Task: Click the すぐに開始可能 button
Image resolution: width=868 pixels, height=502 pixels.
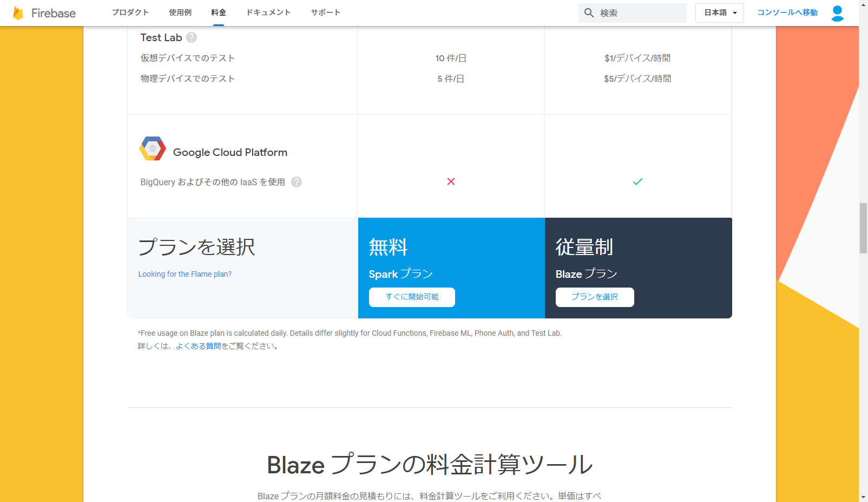Action: click(x=412, y=297)
